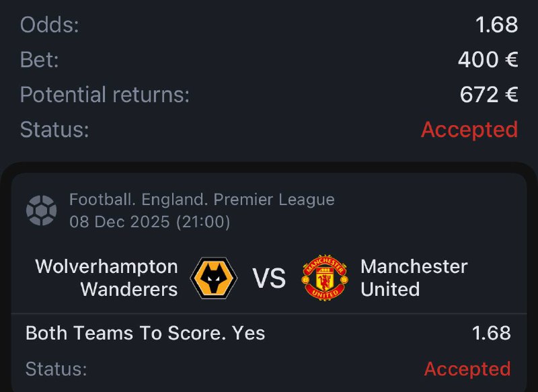
Task: Tap the Wolverhampton Wanderers wolf crest
Action: point(214,278)
